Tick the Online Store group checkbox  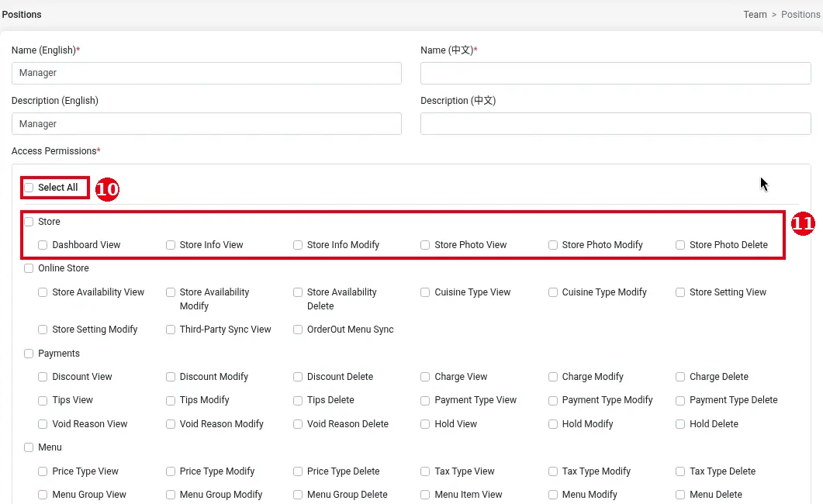29,268
